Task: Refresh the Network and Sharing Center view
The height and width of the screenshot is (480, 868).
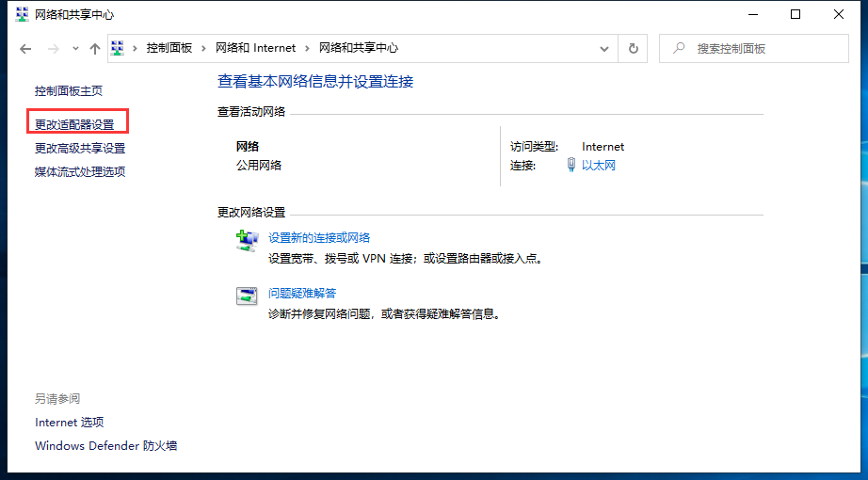Action: click(x=634, y=48)
